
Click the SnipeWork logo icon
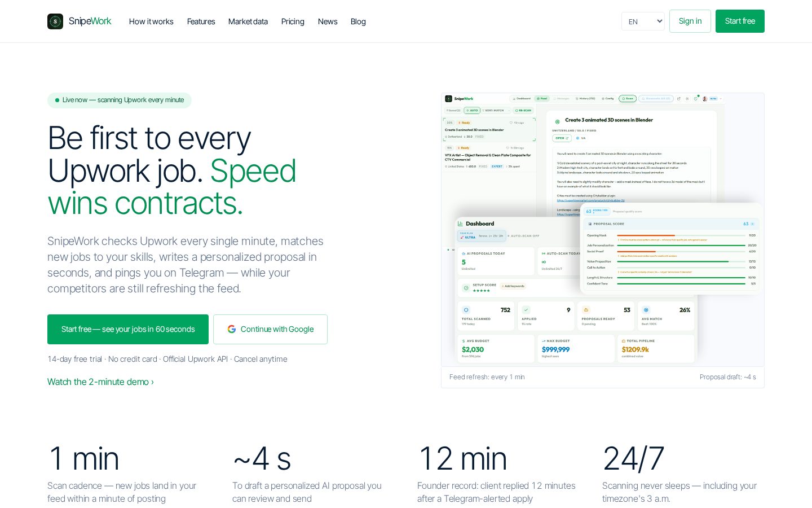click(55, 21)
